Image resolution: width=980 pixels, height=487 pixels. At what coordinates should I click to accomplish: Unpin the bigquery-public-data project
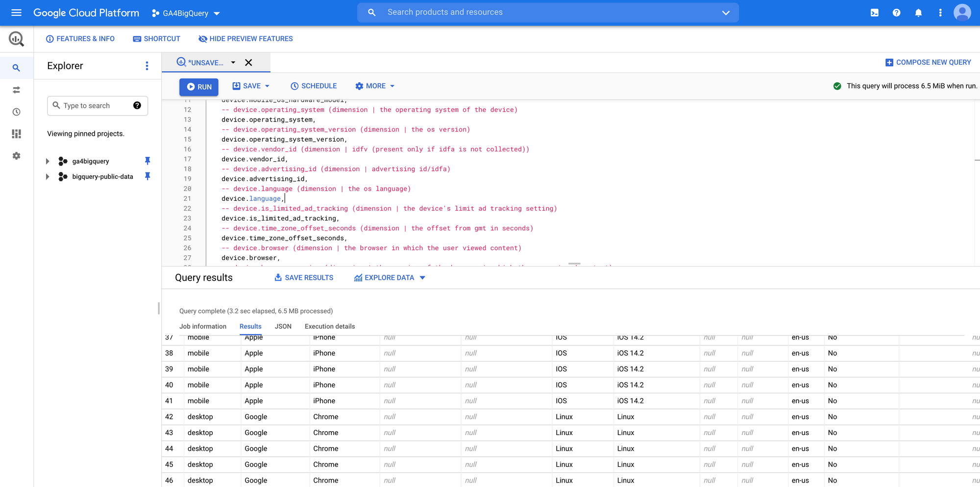(x=147, y=176)
